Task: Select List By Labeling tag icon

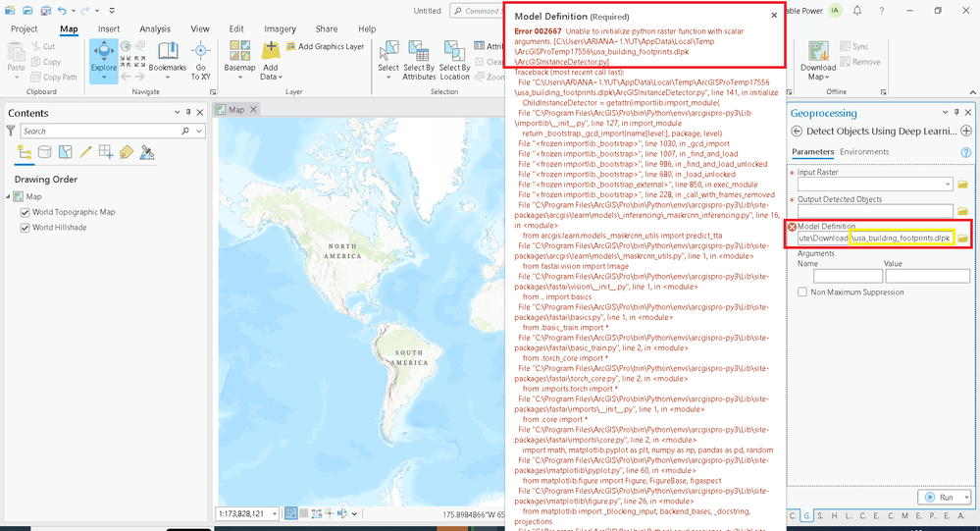Action: pyautogui.click(x=127, y=152)
